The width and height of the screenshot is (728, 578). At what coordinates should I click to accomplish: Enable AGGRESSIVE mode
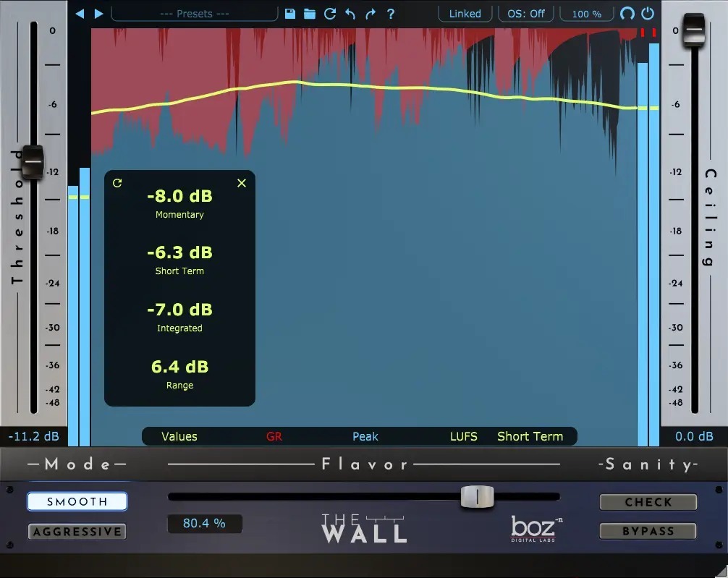[77, 531]
